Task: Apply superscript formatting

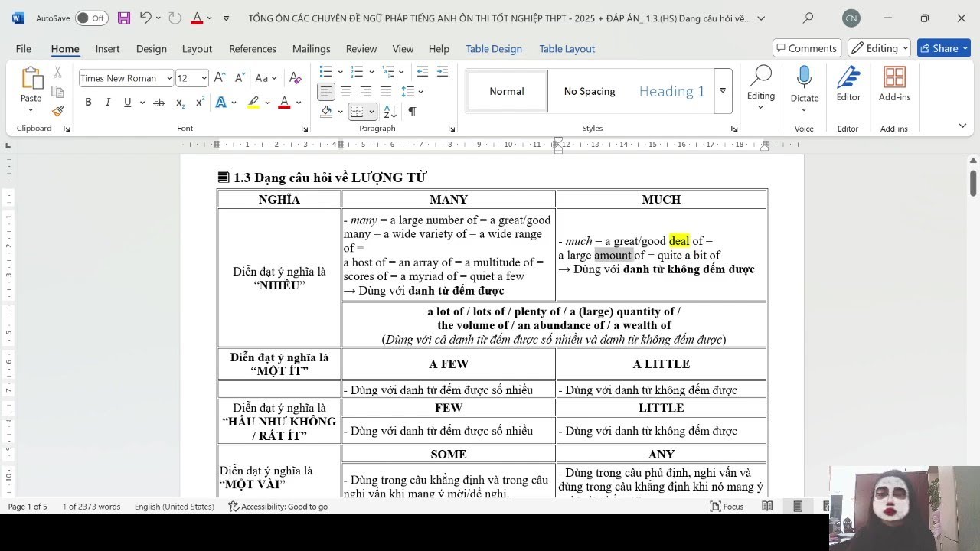Action: 200,103
